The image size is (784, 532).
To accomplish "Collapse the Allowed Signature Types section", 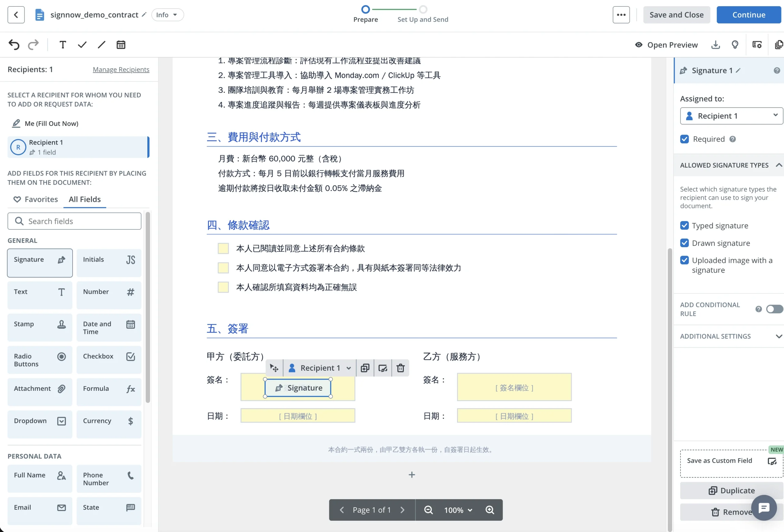I will click(x=778, y=165).
